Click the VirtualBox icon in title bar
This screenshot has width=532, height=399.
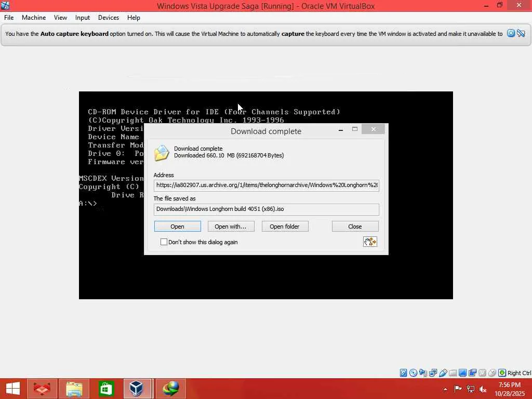5,5
